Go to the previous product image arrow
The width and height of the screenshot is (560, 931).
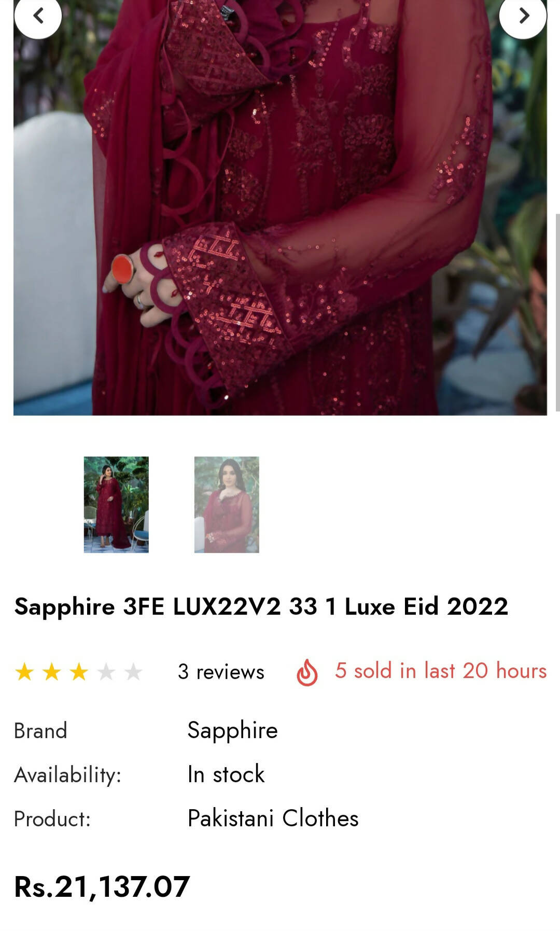[38, 16]
